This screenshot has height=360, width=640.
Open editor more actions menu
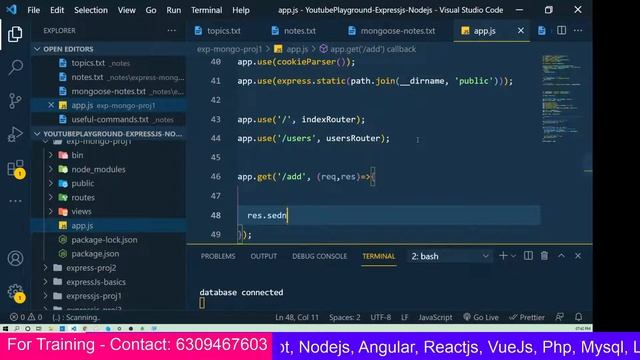click(x=578, y=31)
